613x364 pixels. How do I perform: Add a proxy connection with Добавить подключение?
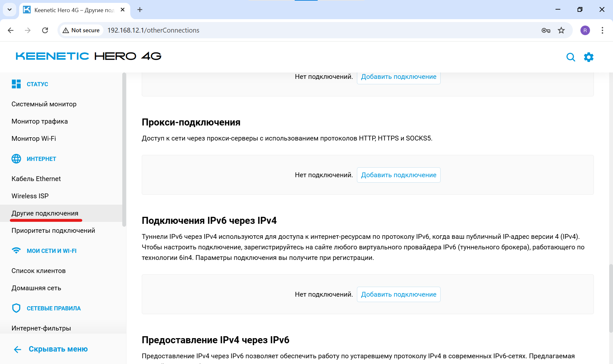click(398, 175)
